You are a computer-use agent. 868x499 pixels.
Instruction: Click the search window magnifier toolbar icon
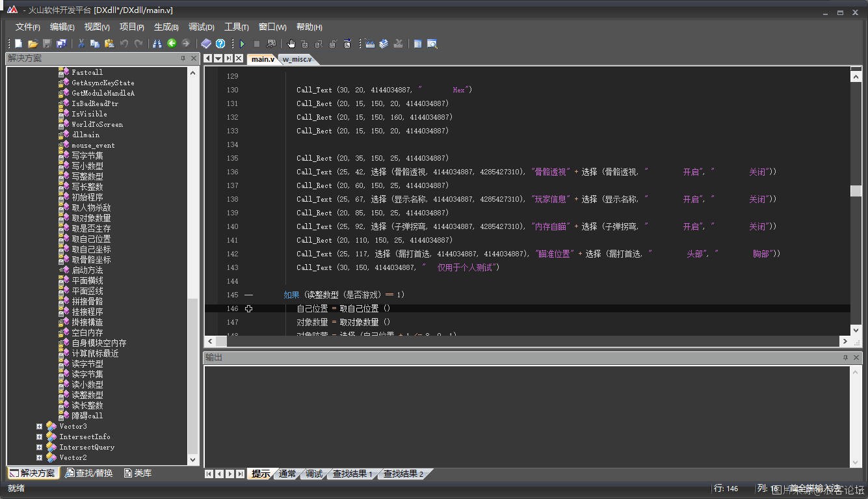(x=432, y=44)
